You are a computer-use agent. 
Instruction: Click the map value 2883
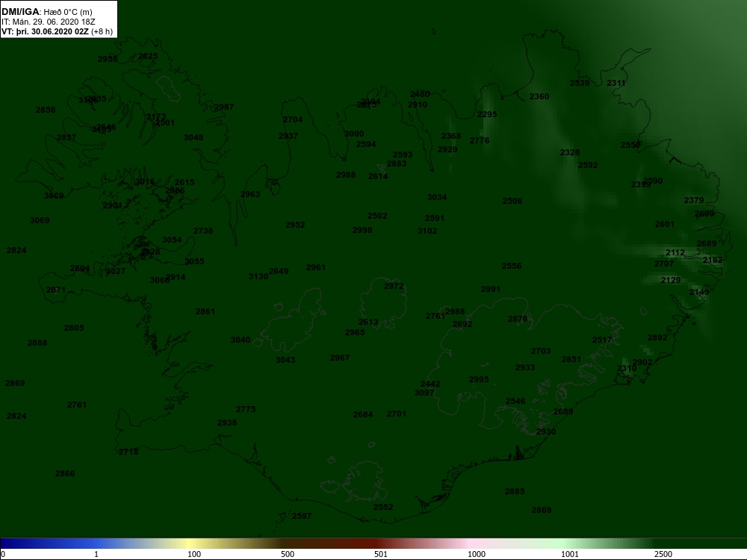click(x=397, y=164)
